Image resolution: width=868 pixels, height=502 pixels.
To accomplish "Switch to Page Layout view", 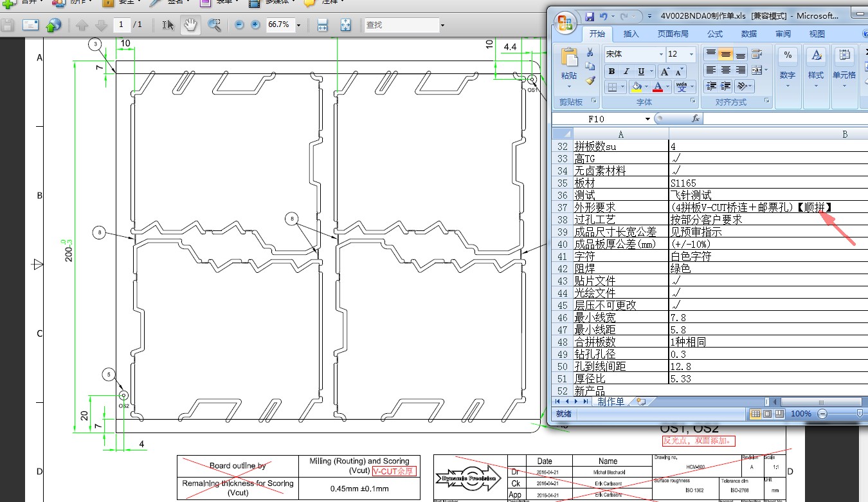I will [767, 414].
